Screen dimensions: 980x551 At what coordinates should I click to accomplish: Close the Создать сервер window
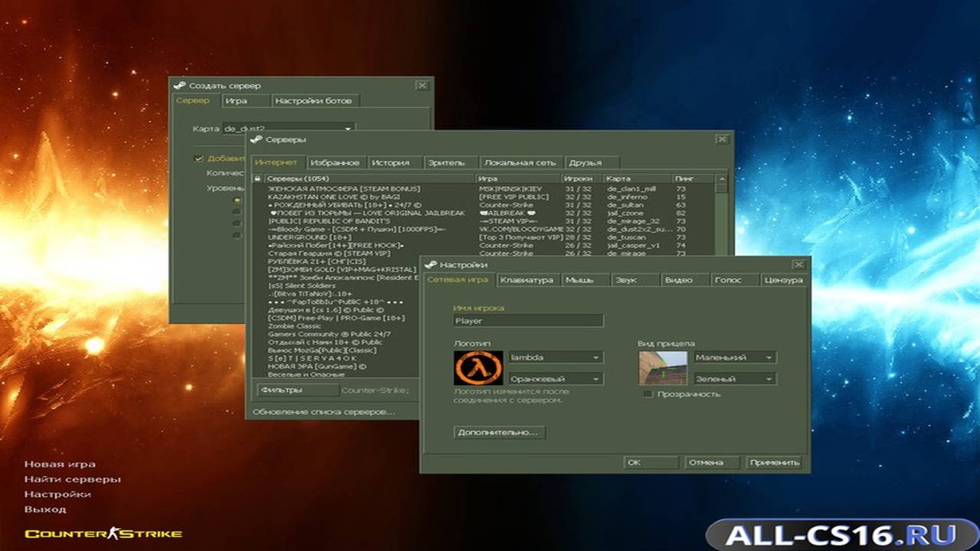(422, 85)
